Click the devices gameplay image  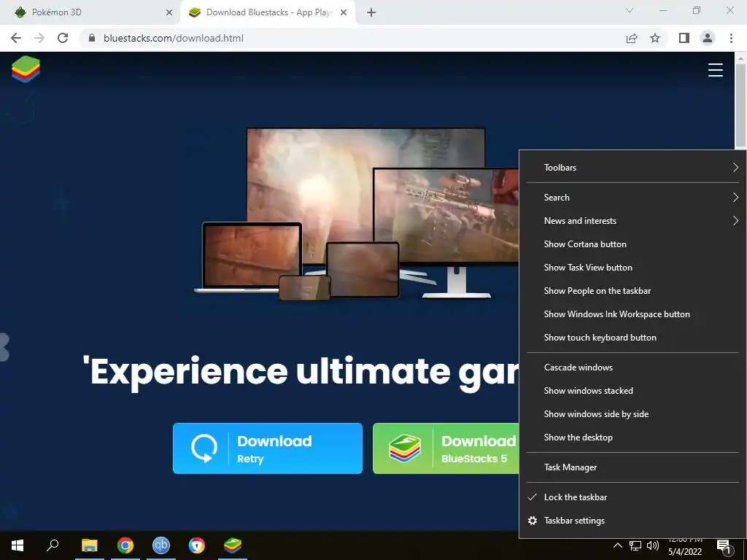pyautogui.click(x=357, y=214)
